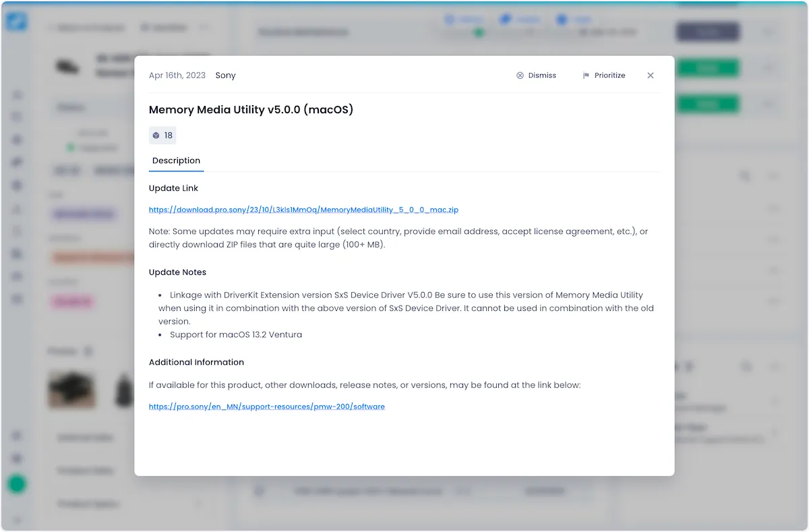Image resolution: width=809 pixels, height=532 pixels.
Task: Click the Additional Information heading
Action: coord(196,362)
